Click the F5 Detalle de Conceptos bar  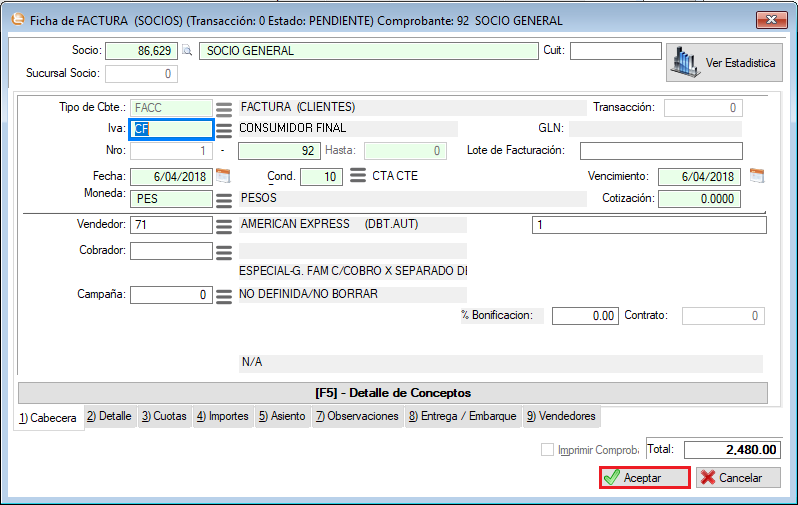point(392,393)
